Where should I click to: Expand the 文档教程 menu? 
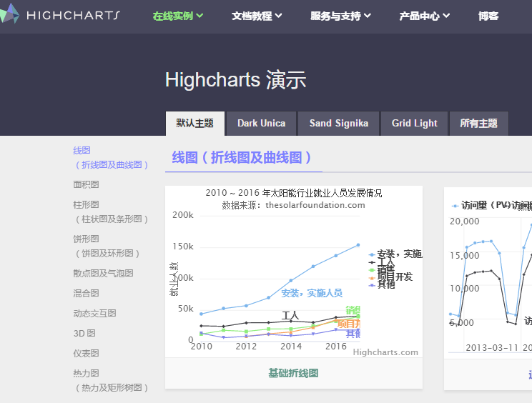click(257, 16)
